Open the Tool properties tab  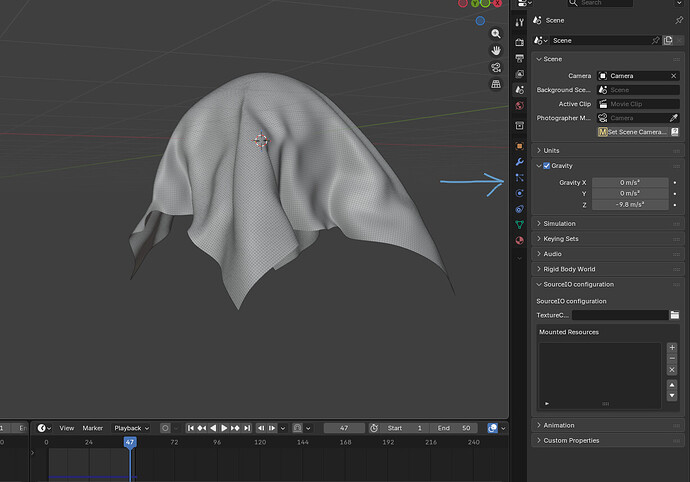tap(520, 22)
